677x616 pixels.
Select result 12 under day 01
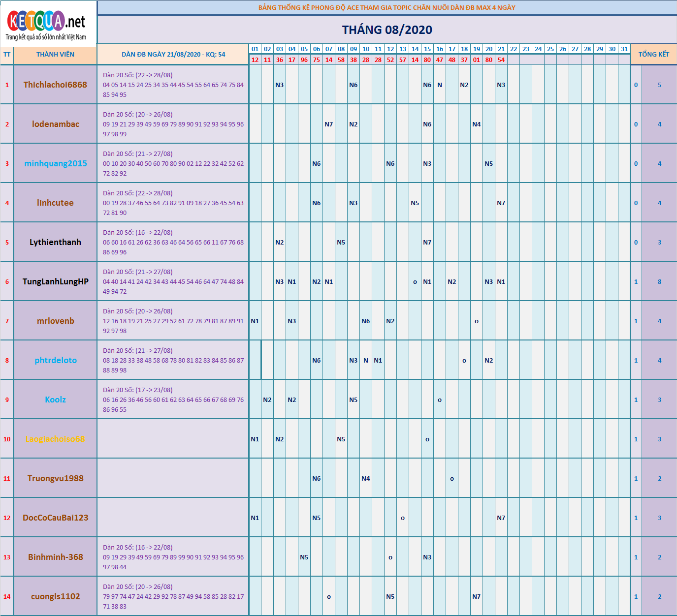coord(255,60)
